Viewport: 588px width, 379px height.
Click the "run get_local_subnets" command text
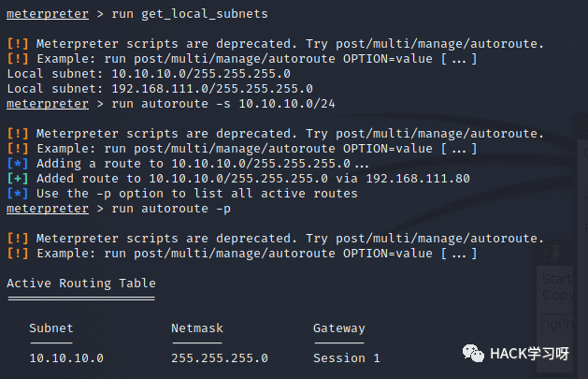coord(190,14)
